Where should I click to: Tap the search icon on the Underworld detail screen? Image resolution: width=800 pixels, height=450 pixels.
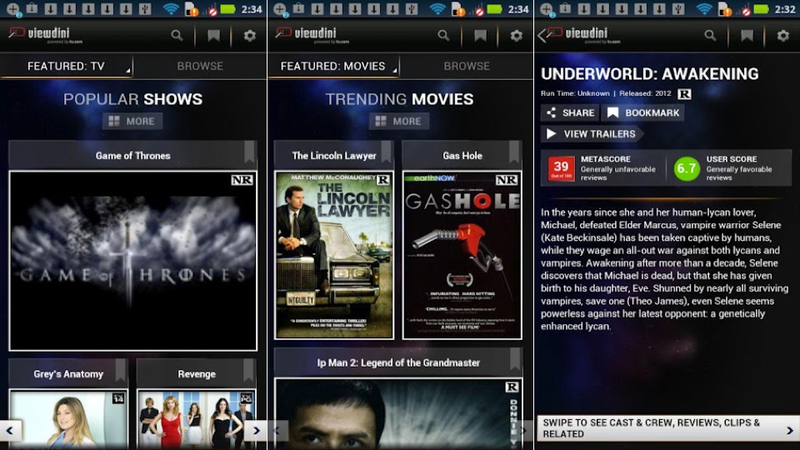coord(710,35)
